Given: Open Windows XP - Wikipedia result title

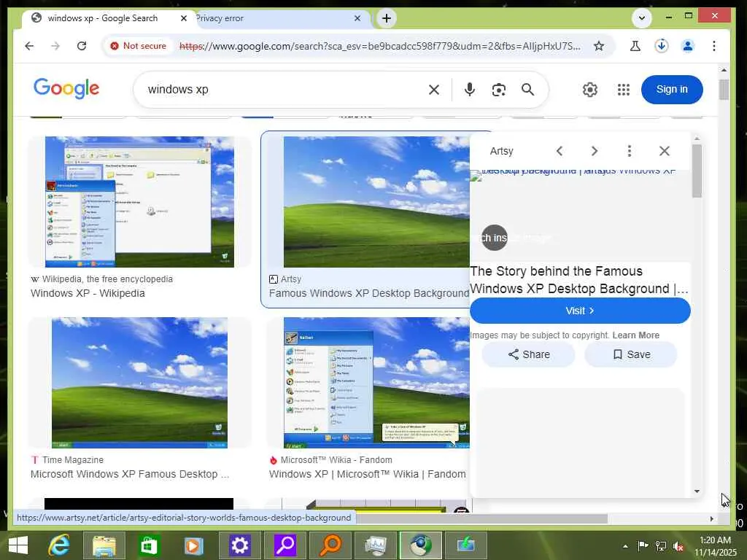Looking at the screenshot, I should [x=88, y=293].
